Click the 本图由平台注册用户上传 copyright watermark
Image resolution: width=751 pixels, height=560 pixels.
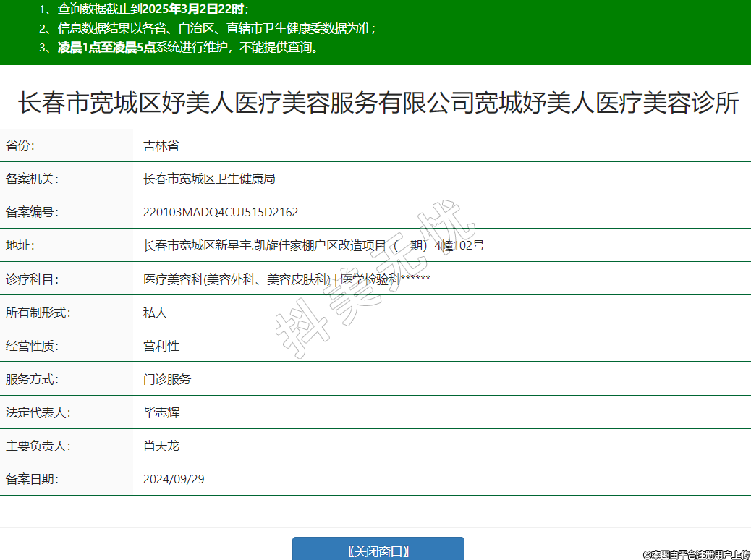tap(696, 554)
